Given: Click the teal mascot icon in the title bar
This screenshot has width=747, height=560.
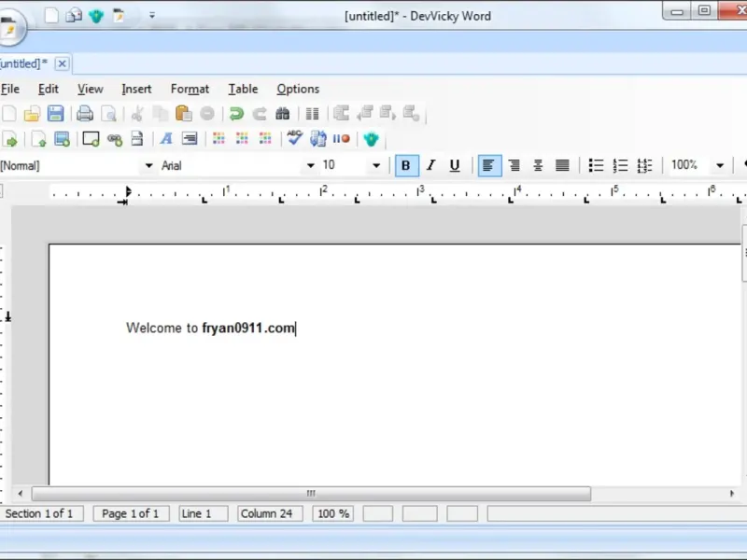Looking at the screenshot, I should coord(96,16).
